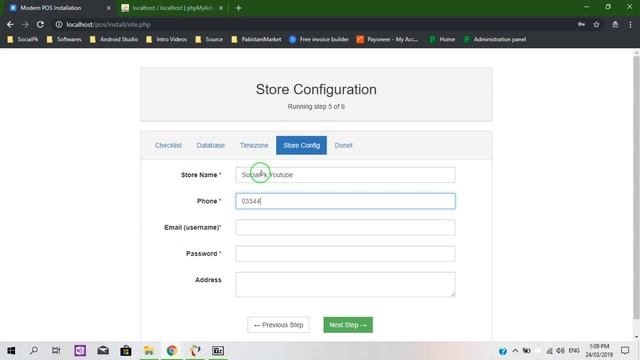Open volume control in system tray
The height and width of the screenshot is (360, 640).
560,351
